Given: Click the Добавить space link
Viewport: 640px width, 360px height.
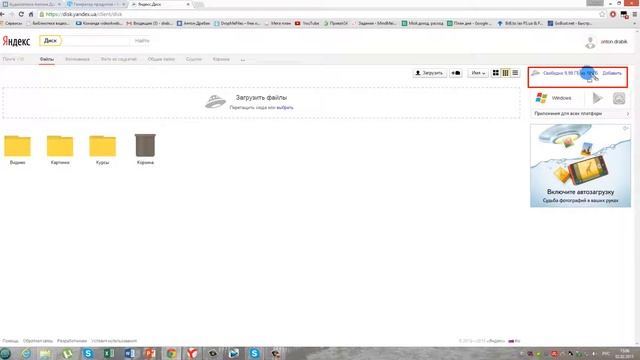Looking at the screenshot, I should click(612, 73).
